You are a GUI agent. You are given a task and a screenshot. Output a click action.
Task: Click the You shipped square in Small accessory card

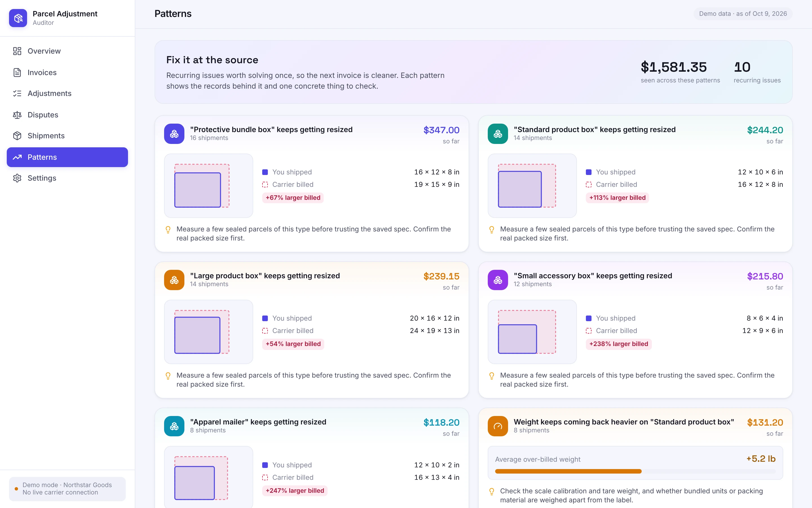pos(588,318)
